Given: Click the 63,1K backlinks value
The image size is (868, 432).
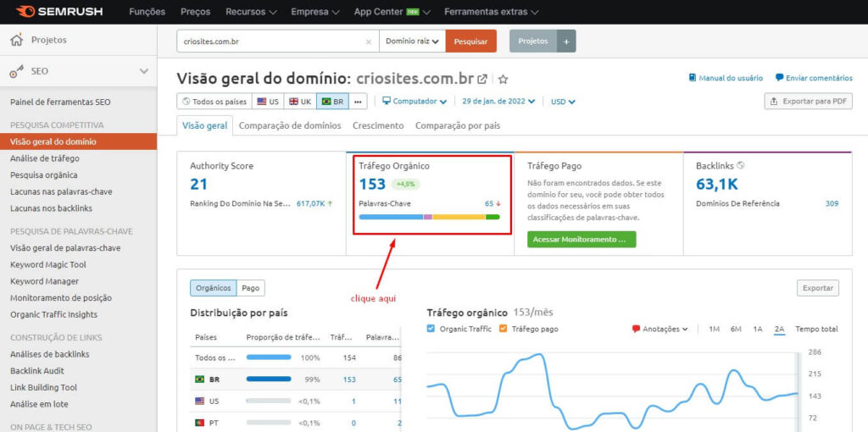Looking at the screenshot, I should pyautogui.click(x=717, y=184).
